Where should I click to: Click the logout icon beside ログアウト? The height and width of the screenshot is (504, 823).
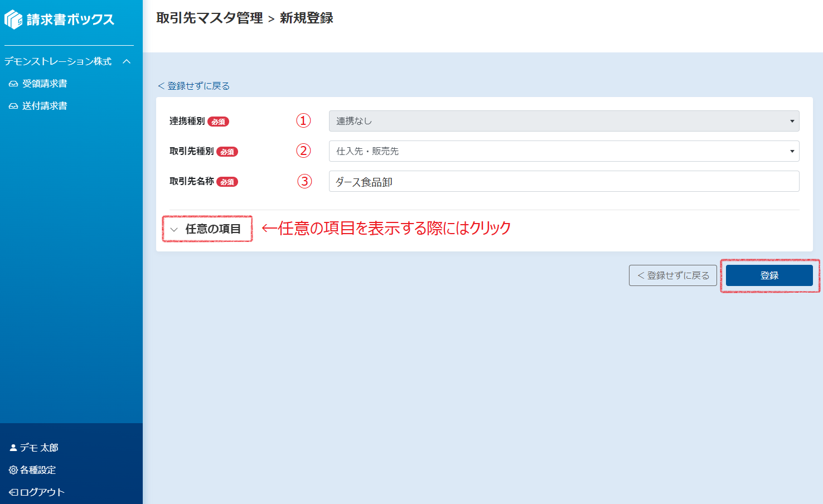(13, 492)
